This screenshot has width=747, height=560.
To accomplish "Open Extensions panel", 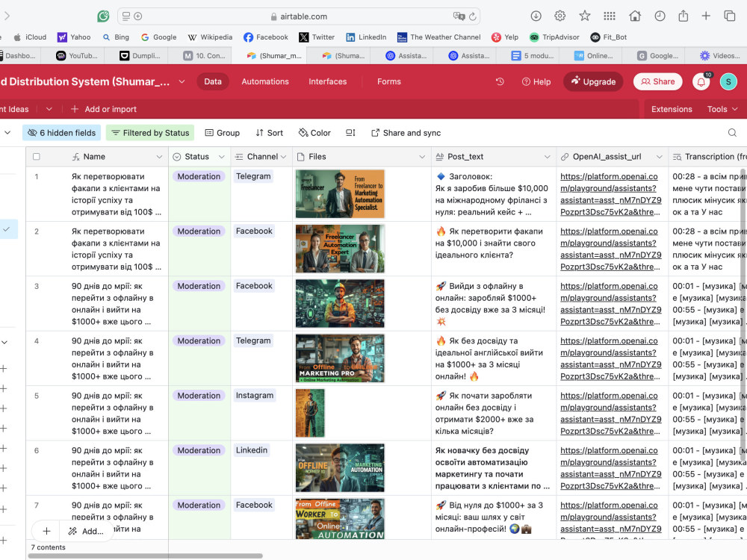I will (x=672, y=109).
